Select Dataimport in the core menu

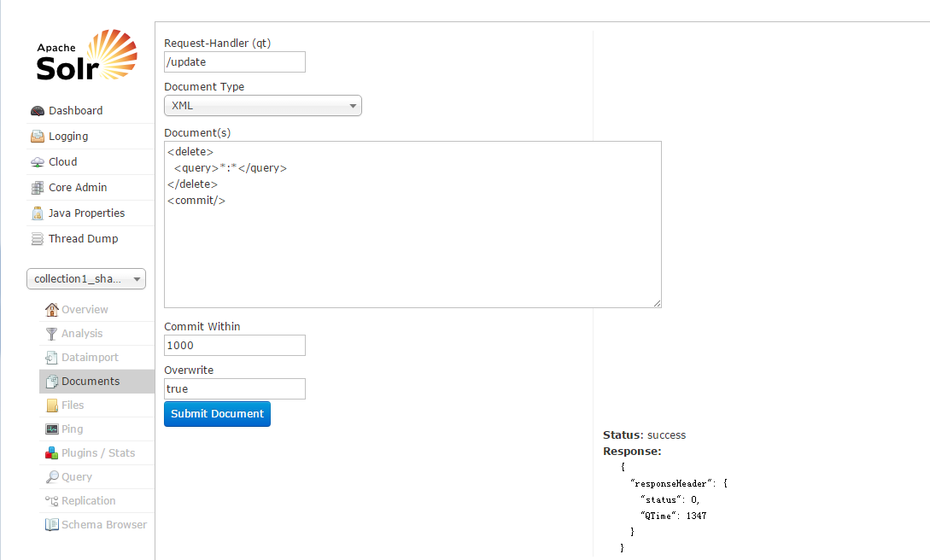90,358
